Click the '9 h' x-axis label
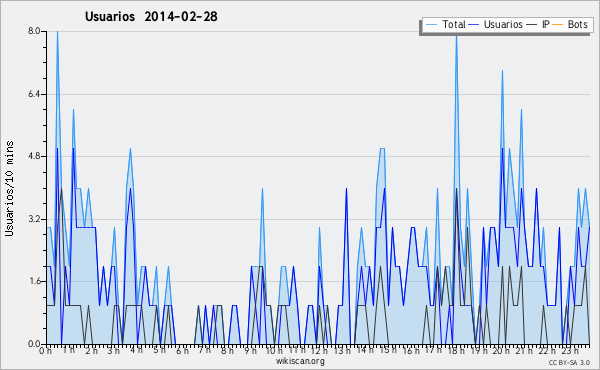 click(x=251, y=350)
